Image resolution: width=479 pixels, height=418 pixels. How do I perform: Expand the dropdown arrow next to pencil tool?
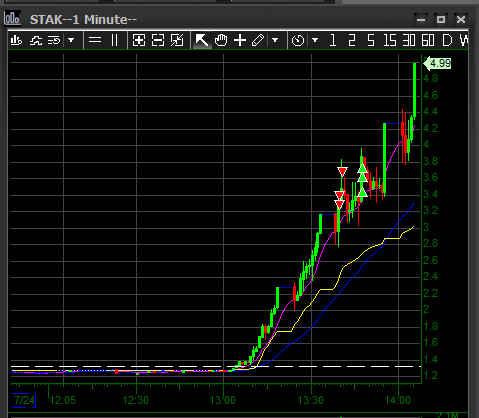coord(275,40)
